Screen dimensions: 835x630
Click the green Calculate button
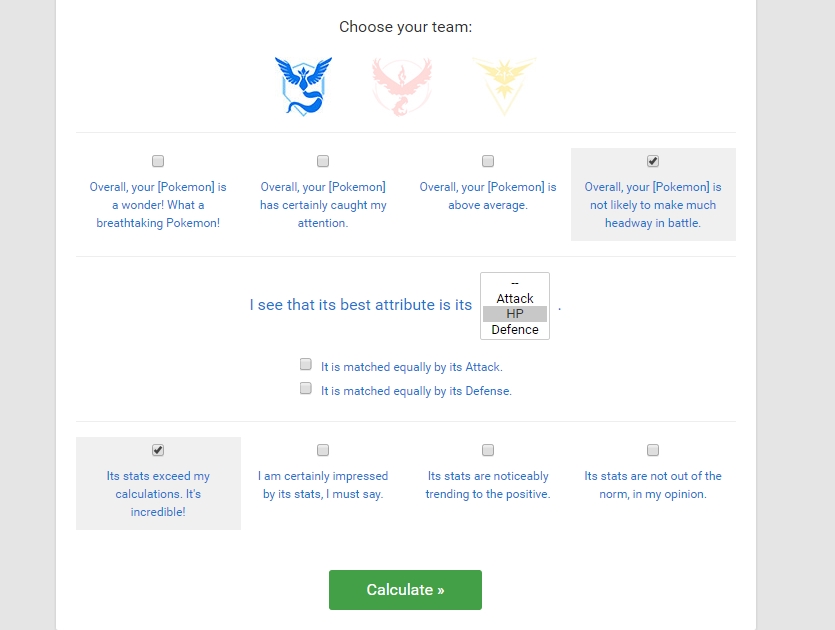[405, 590]
